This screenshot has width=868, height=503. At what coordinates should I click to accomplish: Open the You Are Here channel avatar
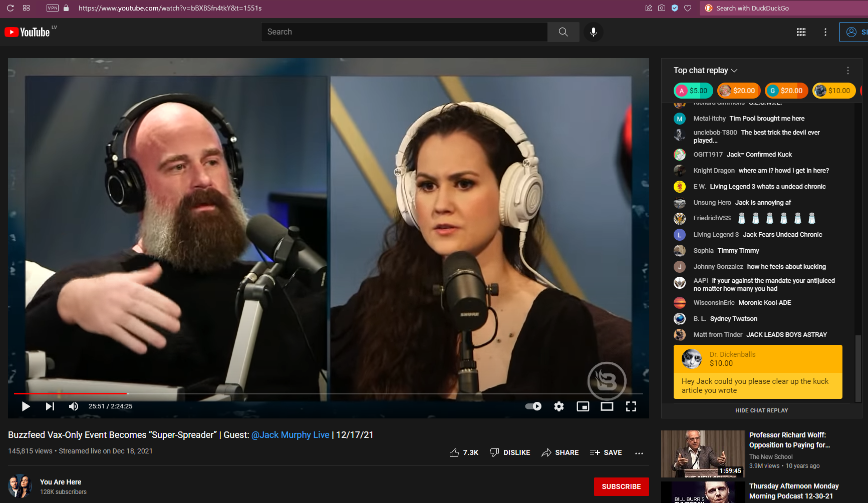(x=20, y=486)
